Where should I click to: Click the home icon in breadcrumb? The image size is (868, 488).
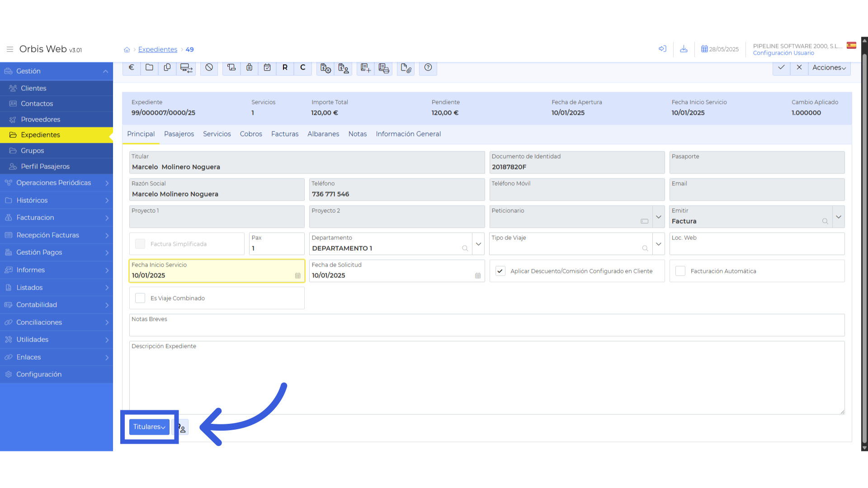127,50
